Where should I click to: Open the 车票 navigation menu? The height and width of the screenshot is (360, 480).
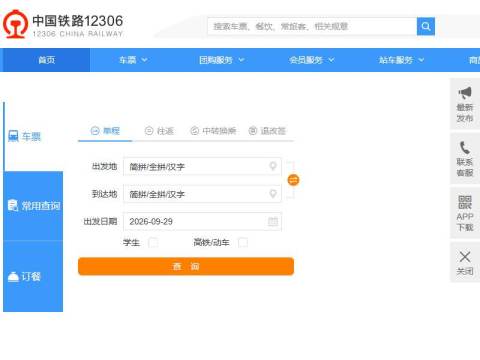coord(133,60)
